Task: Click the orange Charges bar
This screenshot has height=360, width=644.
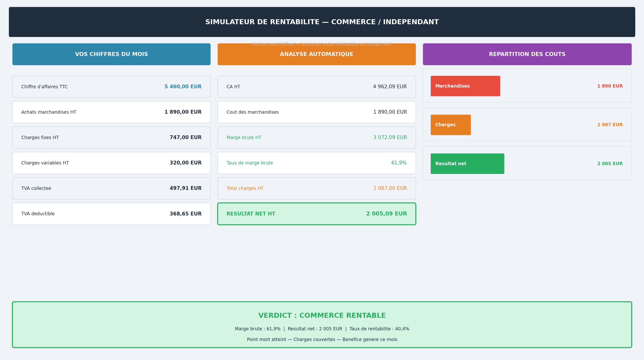Action: coord(451,125)
